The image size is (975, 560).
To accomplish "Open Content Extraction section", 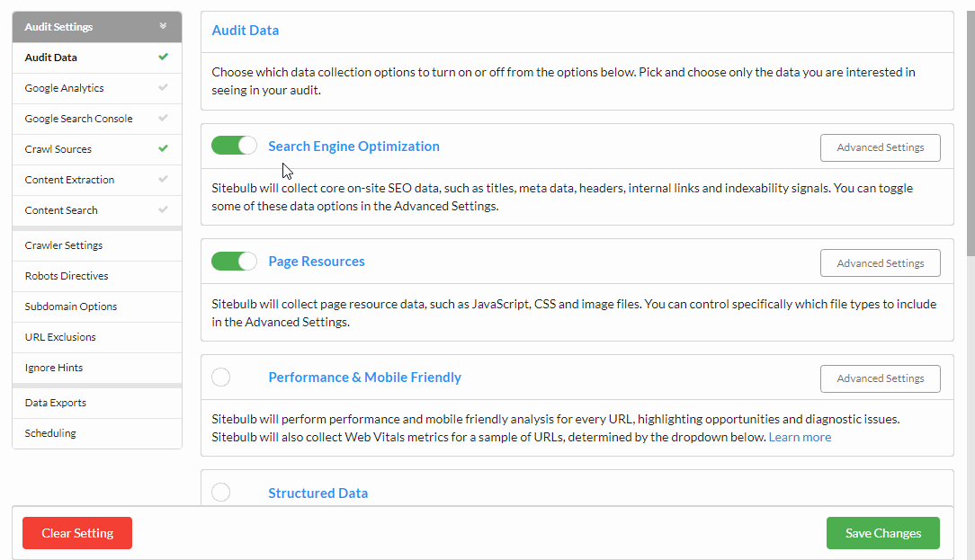I will coord(97,180).
